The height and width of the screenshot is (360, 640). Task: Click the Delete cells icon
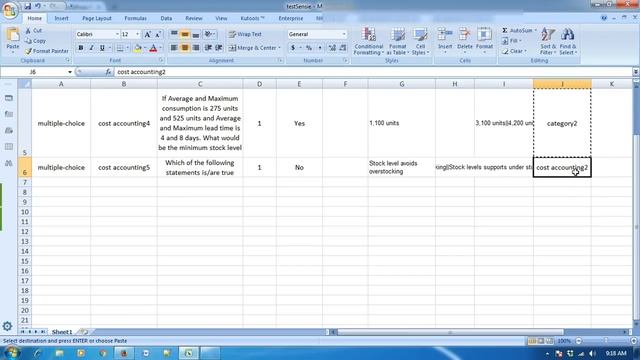click(464, 34)
